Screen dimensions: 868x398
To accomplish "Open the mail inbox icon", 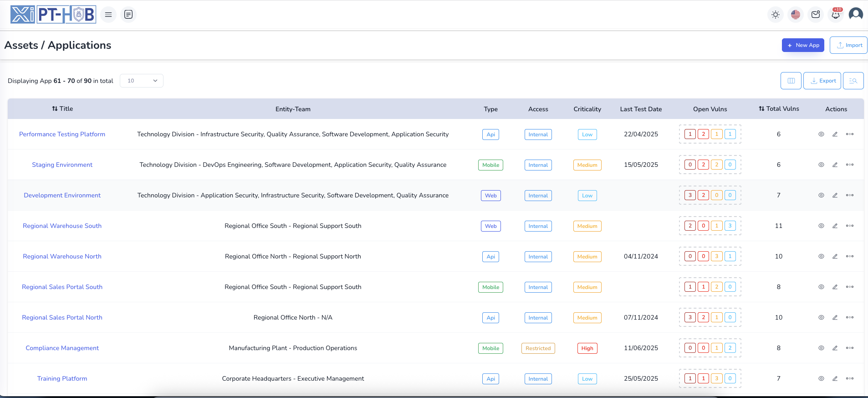I will click(x=816, y=15).
